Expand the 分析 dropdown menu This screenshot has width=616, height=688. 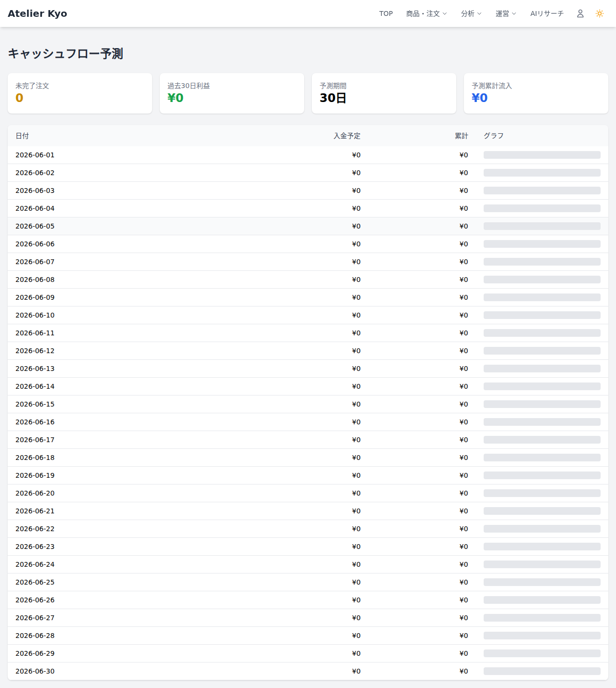click(x=471, y=13)
